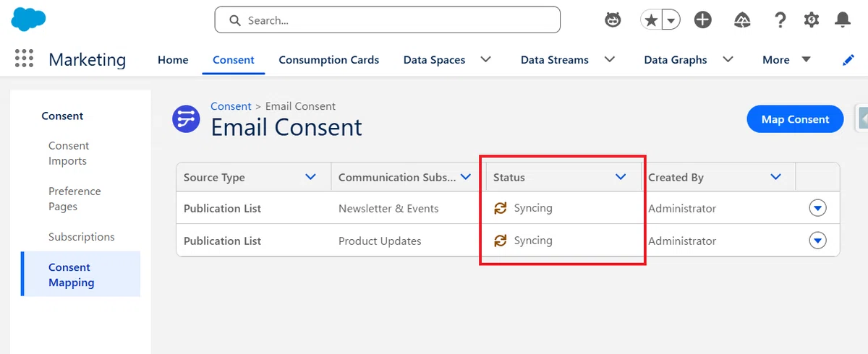The width and height of the screenshot is (868, 354).
Task: Open the Global Actions plus icon
Action: click(x=702, y=20)
